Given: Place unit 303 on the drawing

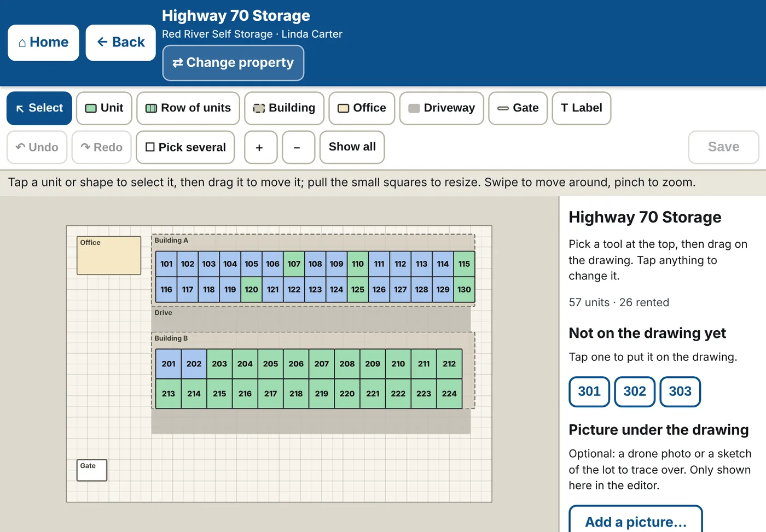Looking at the screenshot, I should point(680,391).
